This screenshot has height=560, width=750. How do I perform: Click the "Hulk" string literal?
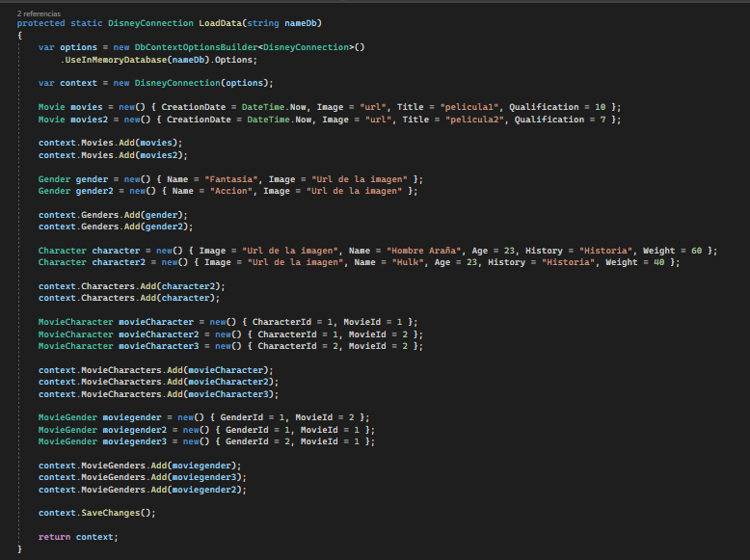click(x=408, y=262)
